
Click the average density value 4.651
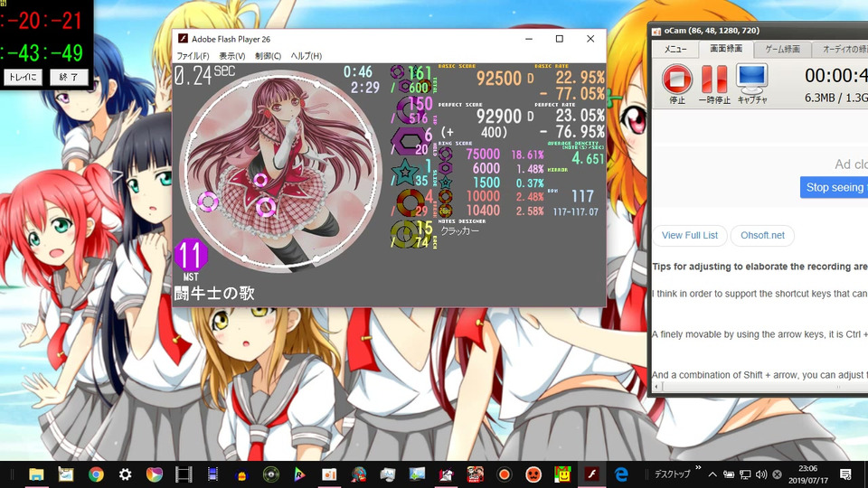[588, 159]
